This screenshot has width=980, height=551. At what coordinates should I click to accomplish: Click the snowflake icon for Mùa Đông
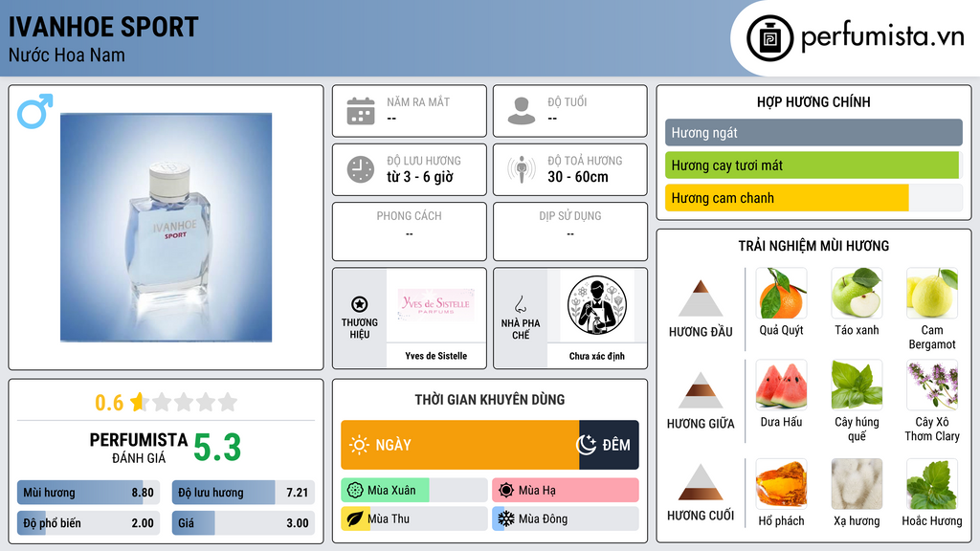(506, 518)
